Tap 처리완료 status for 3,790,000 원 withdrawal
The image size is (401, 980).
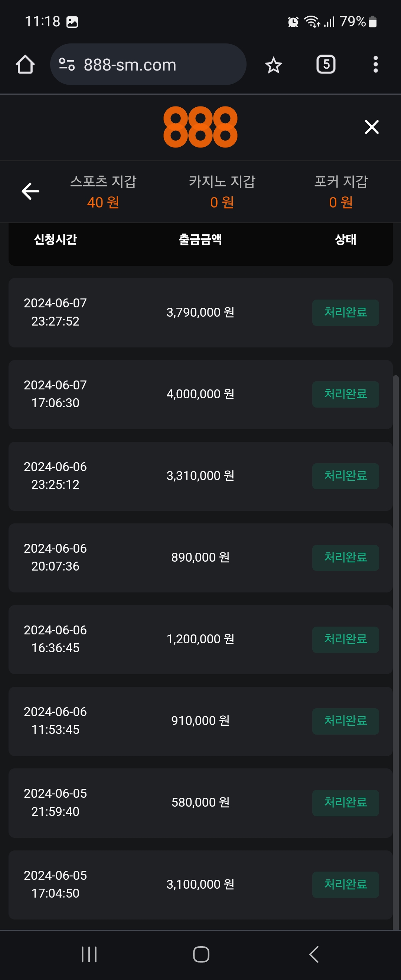345,312
